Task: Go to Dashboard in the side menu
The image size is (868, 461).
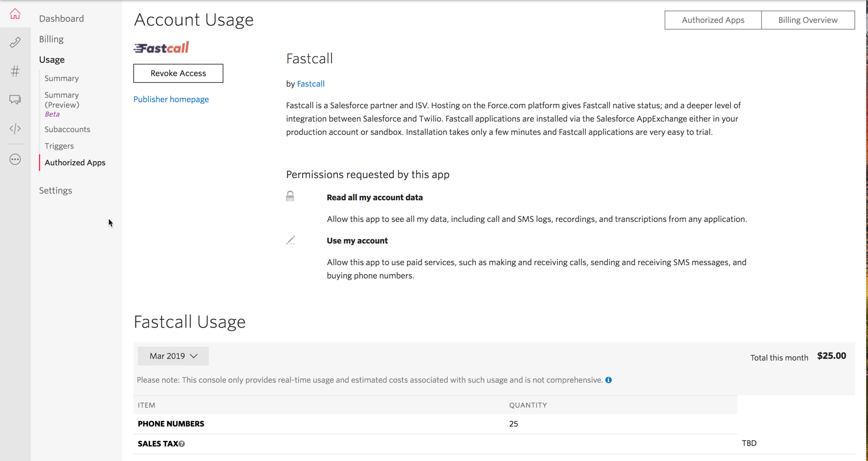Action: (61, 18)
